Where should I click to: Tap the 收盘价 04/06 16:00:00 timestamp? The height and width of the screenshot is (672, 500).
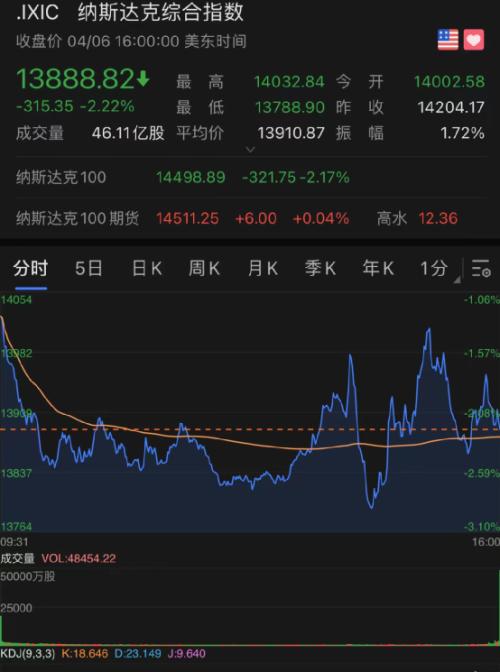point(131,42)
